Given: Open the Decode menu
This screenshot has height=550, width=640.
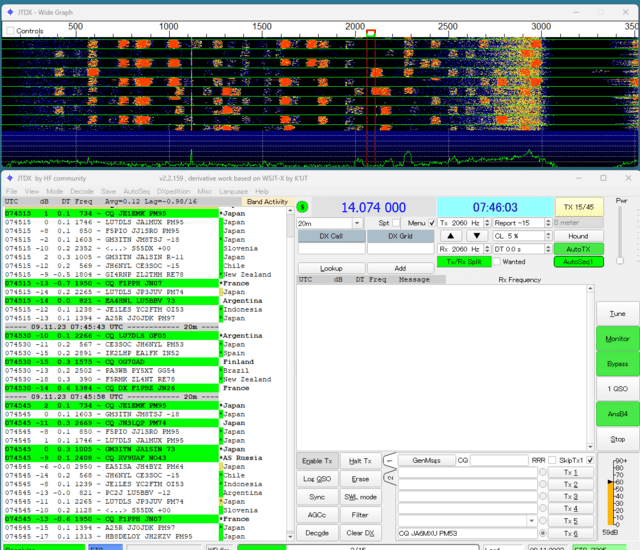Looking at the screenshot, I should tap(82, 191).
